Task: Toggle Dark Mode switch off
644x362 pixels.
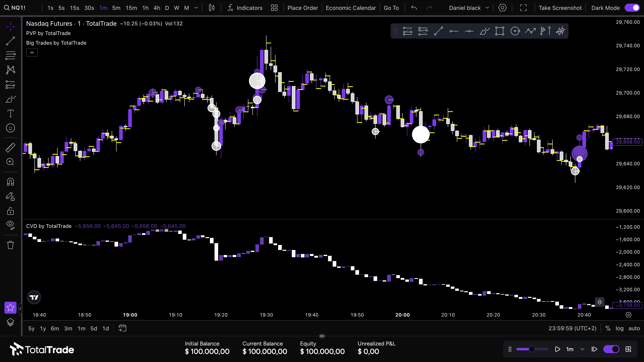Action: (633, 8)
